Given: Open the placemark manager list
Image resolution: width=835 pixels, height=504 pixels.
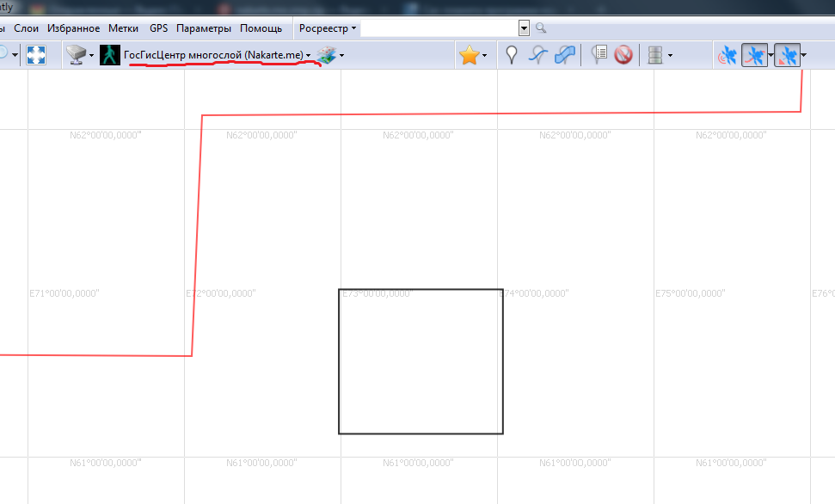Looking at the screenshot, I should pos(599,55).
